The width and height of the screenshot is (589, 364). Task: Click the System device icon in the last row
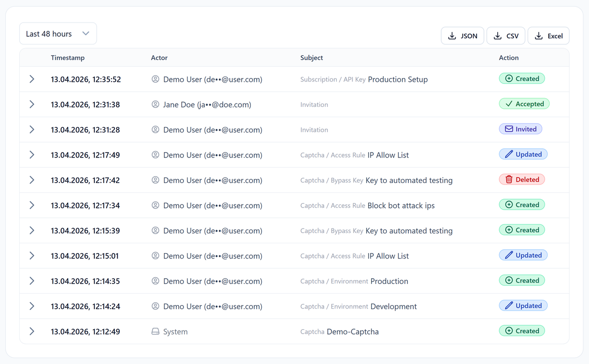[155, 331]
